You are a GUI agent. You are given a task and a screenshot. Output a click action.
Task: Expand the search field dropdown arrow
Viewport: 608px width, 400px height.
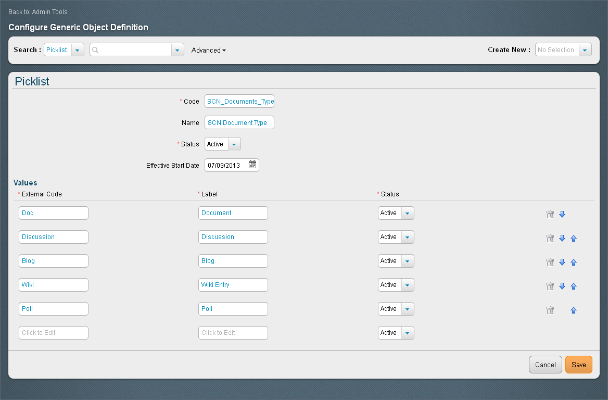[x=177, y=50]
